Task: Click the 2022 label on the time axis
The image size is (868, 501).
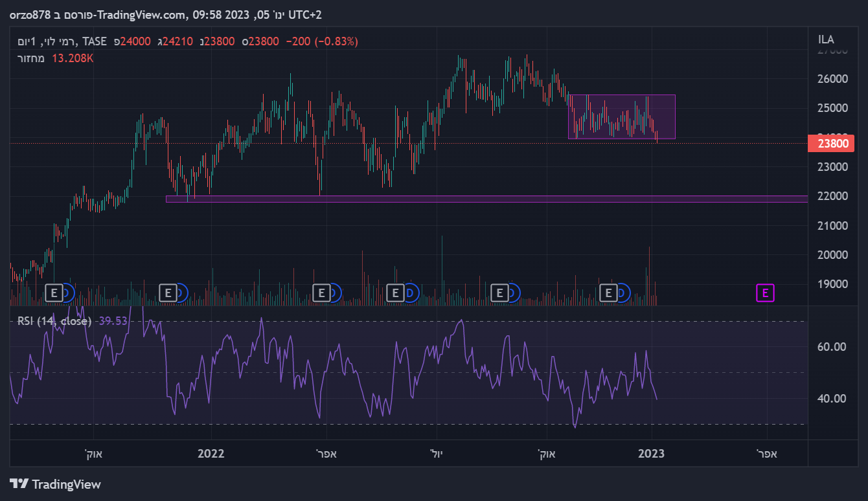Action: [211, 454]
